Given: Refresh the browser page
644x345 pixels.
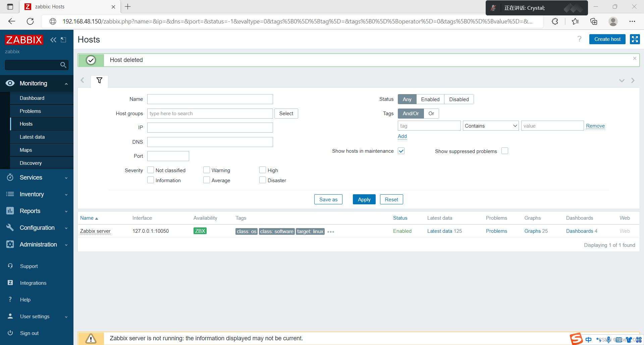Looking at the screenshot, I should [30, 21].
